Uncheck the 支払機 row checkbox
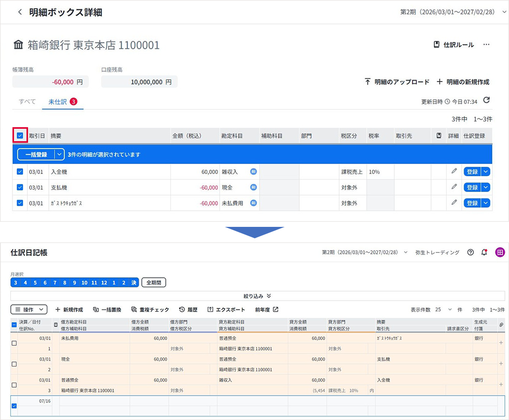 [20, 187]
